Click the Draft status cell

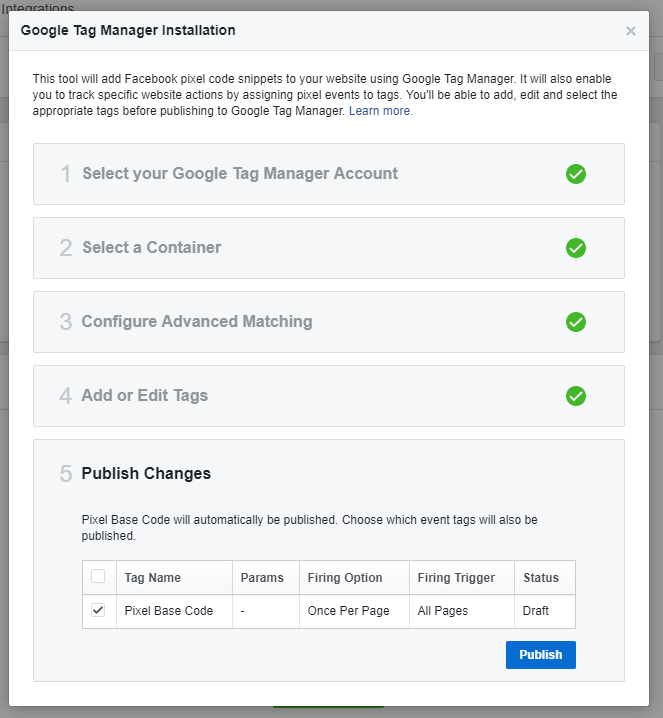point(545,611)
